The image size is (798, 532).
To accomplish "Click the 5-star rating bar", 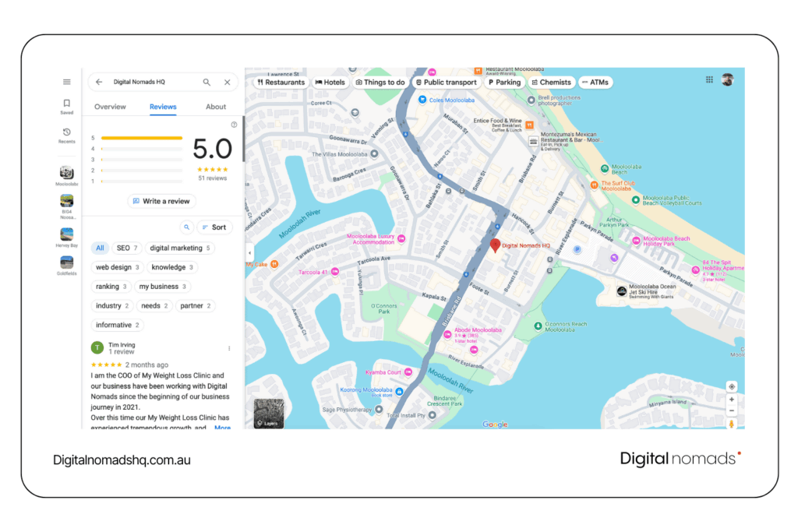I will pyautogui.click(x=142, y=138).
